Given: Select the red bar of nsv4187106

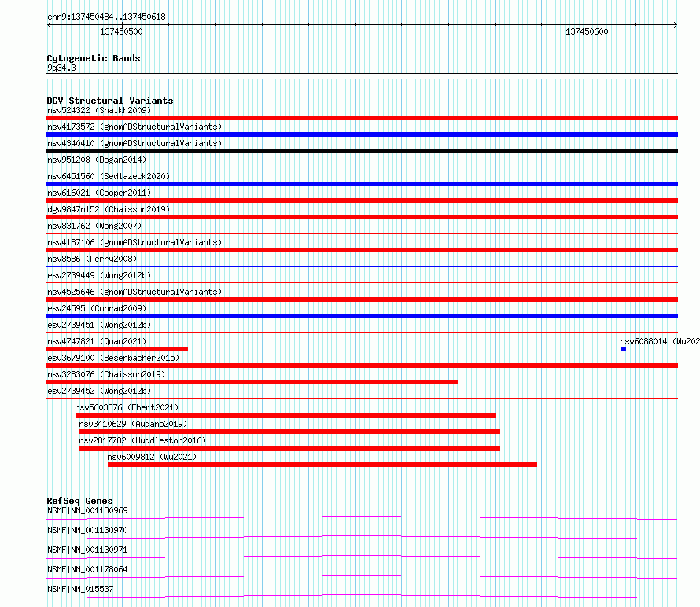Looking at the screenshot, I should 362,250.
